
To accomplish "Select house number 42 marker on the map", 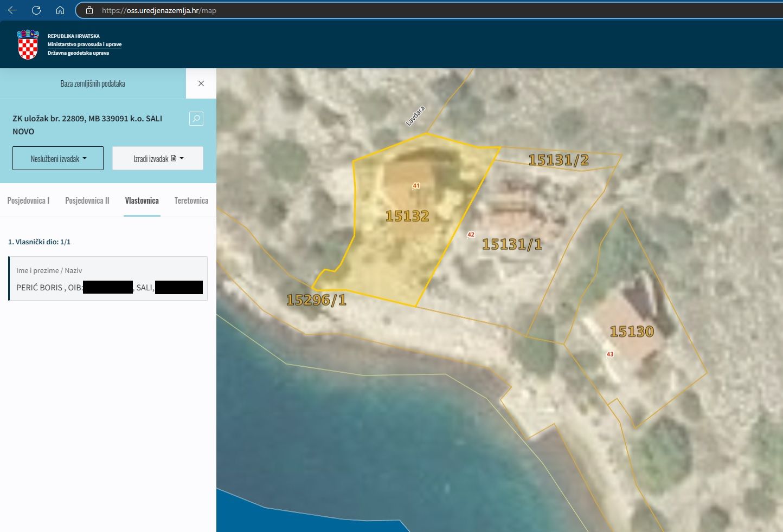I will (471, 235).
